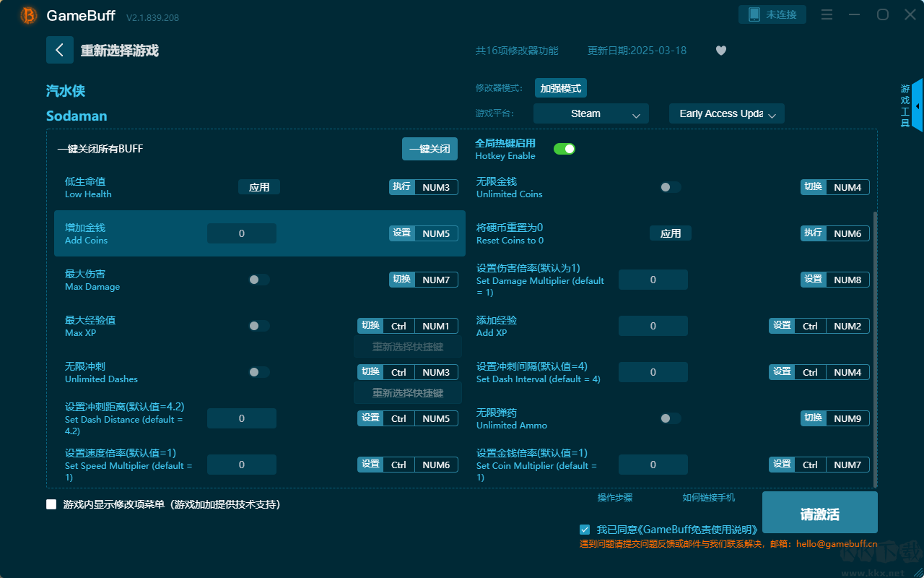
Task: Click the hello@gamebuff.cn email address
Action: point(837,544)
